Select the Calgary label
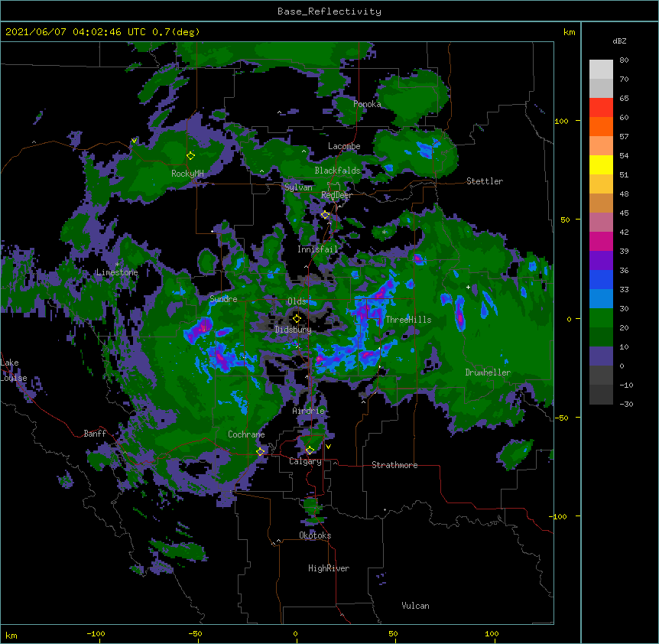The width and height of the screenshot is (659, 644). (x=305, y=461)
